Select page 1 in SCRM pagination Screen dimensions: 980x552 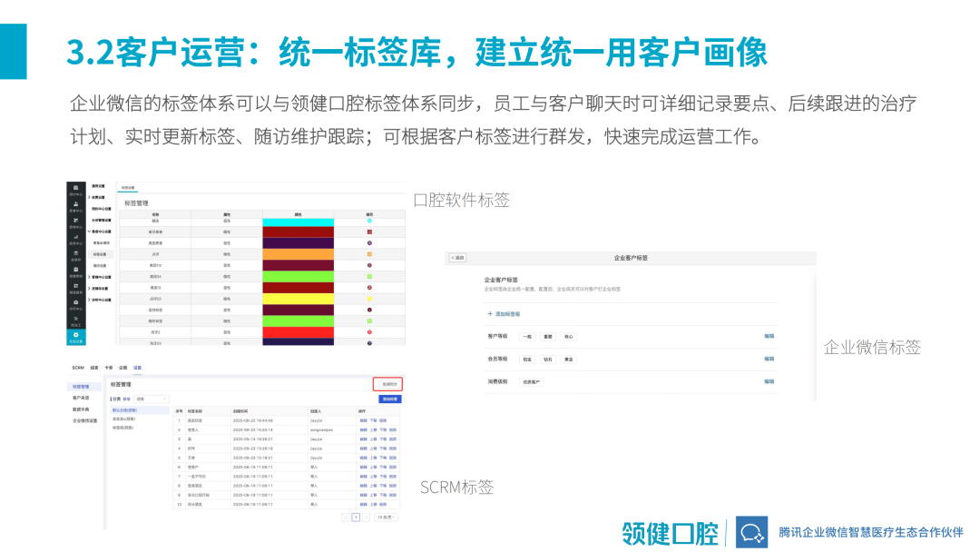[x=356, y=517]
